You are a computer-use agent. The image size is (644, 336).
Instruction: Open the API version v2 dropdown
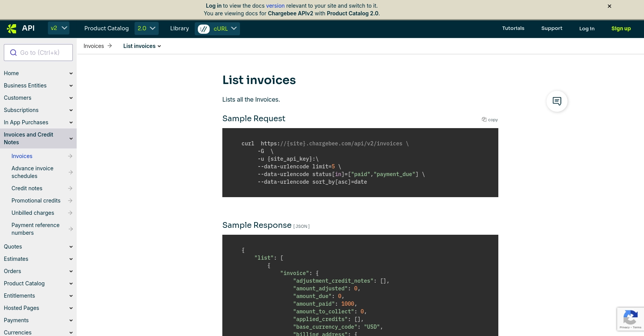pos(59,28)
